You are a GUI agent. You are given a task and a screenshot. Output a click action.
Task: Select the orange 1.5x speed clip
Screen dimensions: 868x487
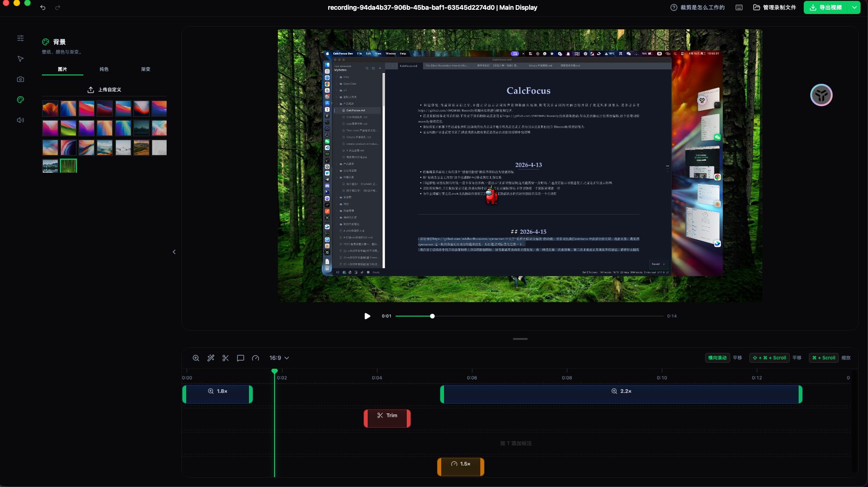(x=461, y=467)
